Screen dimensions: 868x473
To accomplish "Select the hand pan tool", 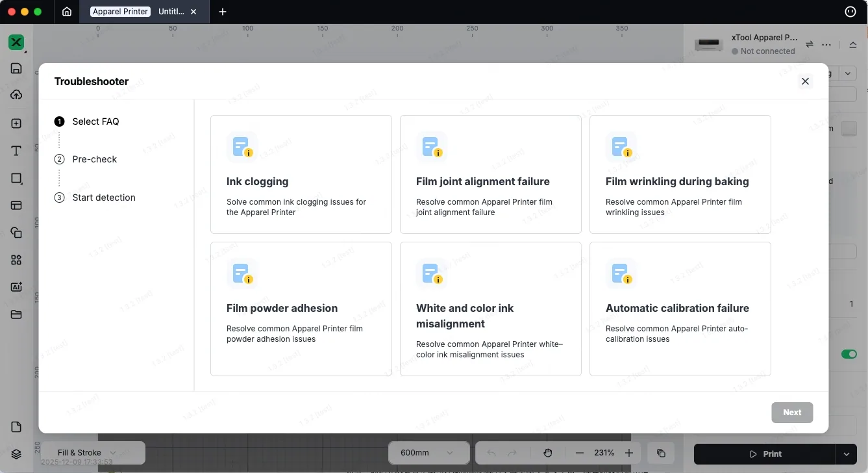I will [548, 453].
